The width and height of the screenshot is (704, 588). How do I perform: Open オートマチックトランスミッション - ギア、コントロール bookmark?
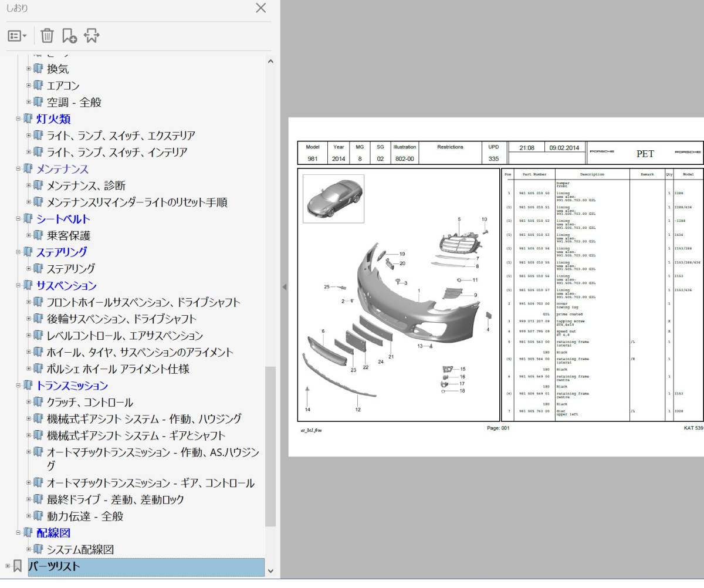click(151, 483)
